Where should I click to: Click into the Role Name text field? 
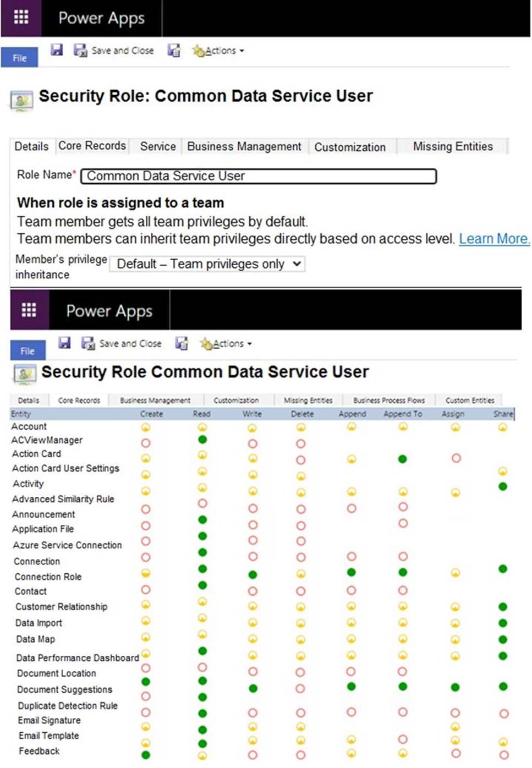(x=259, y=176)
